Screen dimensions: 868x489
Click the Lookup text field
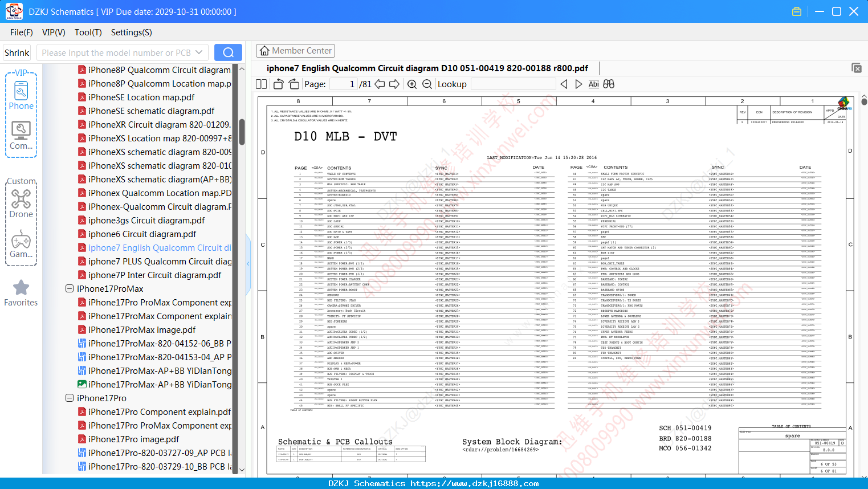pos(514,84)
